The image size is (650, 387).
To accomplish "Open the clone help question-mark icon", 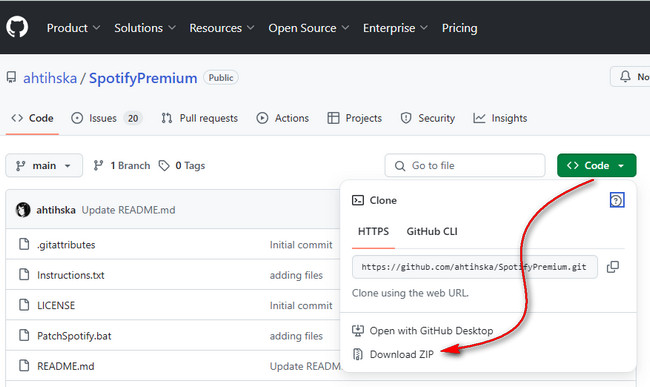I will pos(617,201).
